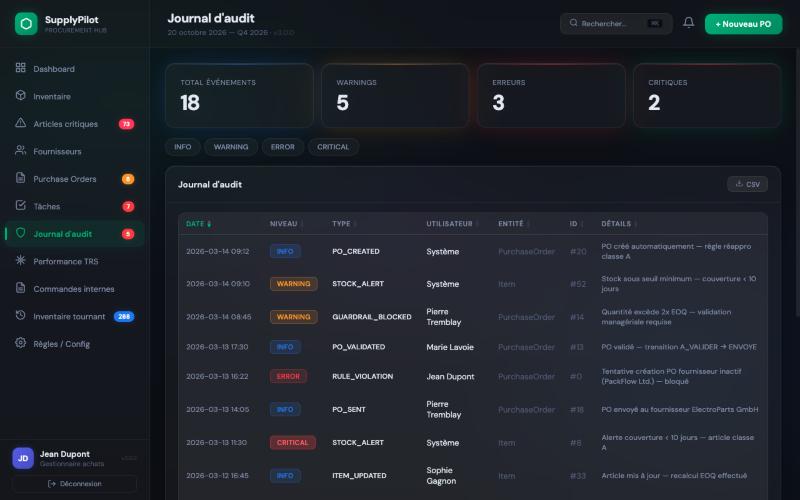The height and width of the screenshot is (500, 800).
Task: Open Commandes internes menu item
Action: click(x=74, y=288)
